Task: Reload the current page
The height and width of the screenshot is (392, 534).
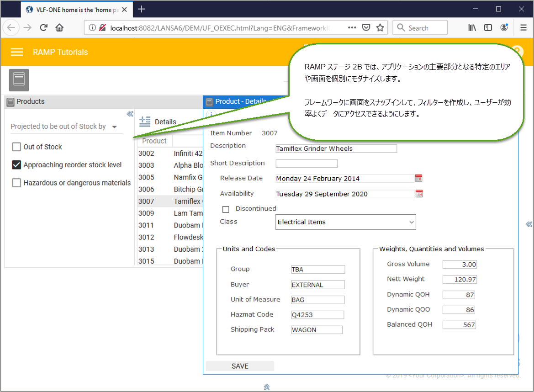Action: pyautogui.click(x=43, y=27)
